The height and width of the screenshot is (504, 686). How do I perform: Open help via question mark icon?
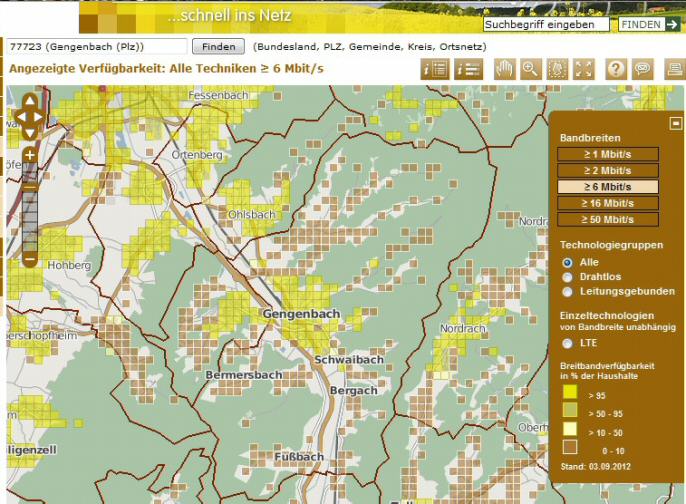pos(616,69)
